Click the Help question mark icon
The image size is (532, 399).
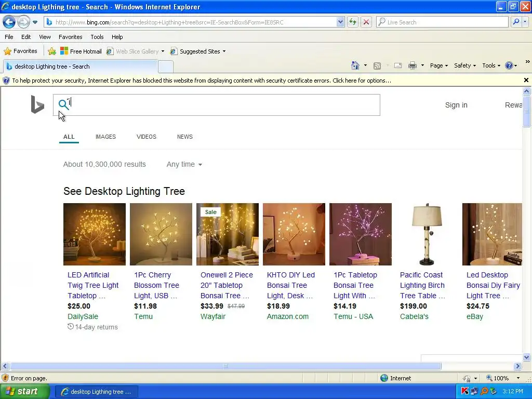coord(509,65)
